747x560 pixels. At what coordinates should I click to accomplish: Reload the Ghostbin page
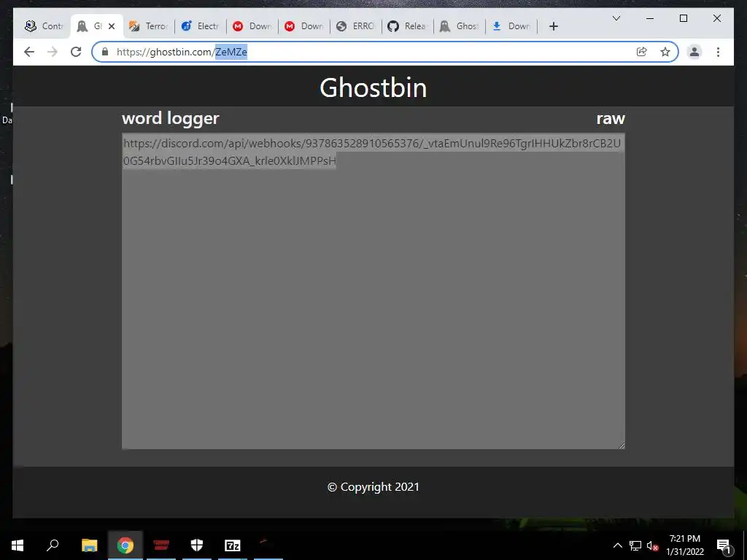tap(76, 52)
